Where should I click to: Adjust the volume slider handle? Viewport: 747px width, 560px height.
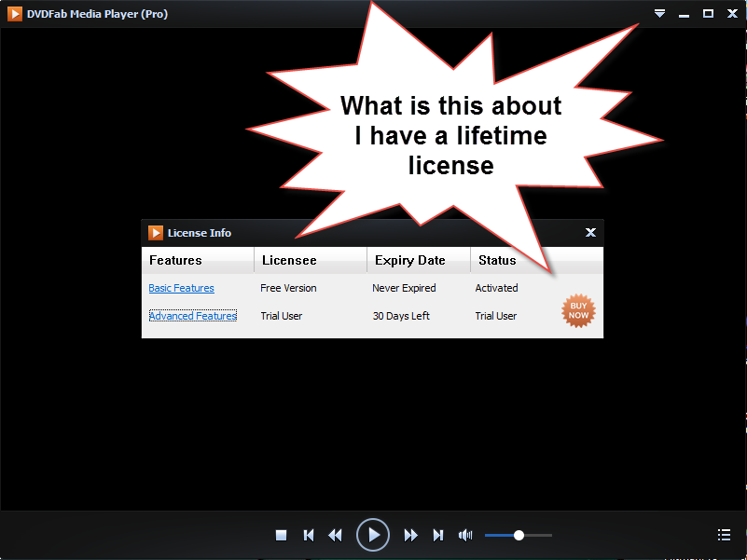519,535
